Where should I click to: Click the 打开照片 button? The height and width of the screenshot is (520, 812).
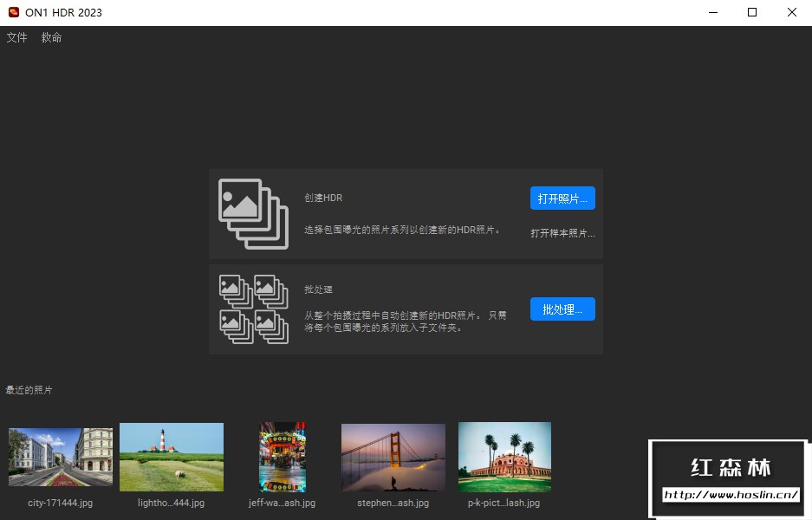click(562, 198)
